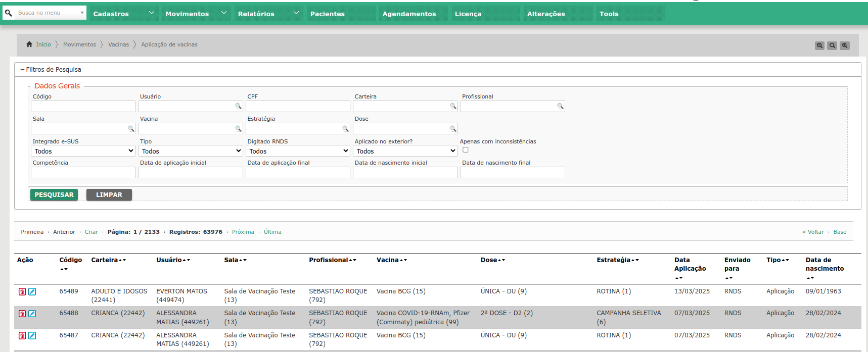The width and height of the screenshot is (868, 352).
Task: Select the date cell 13/03/2025
Action: (x=692, y=291)
